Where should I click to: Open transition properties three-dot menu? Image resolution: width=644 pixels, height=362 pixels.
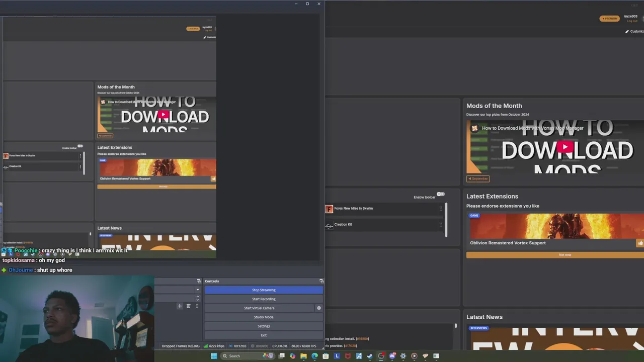point(197,306)
